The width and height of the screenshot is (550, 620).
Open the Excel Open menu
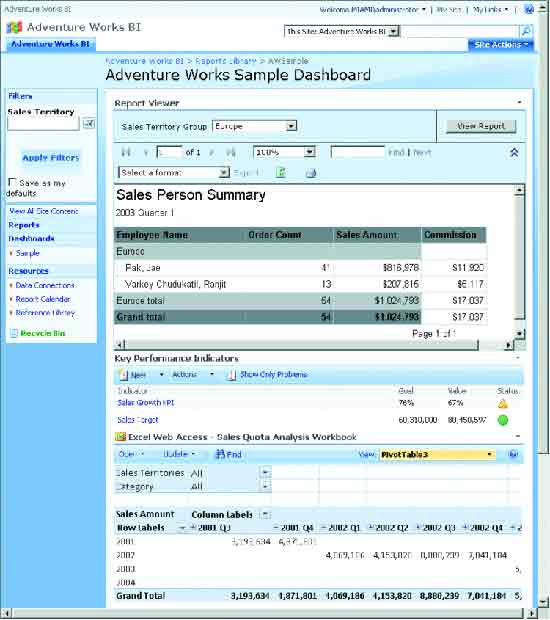[131, 454]
